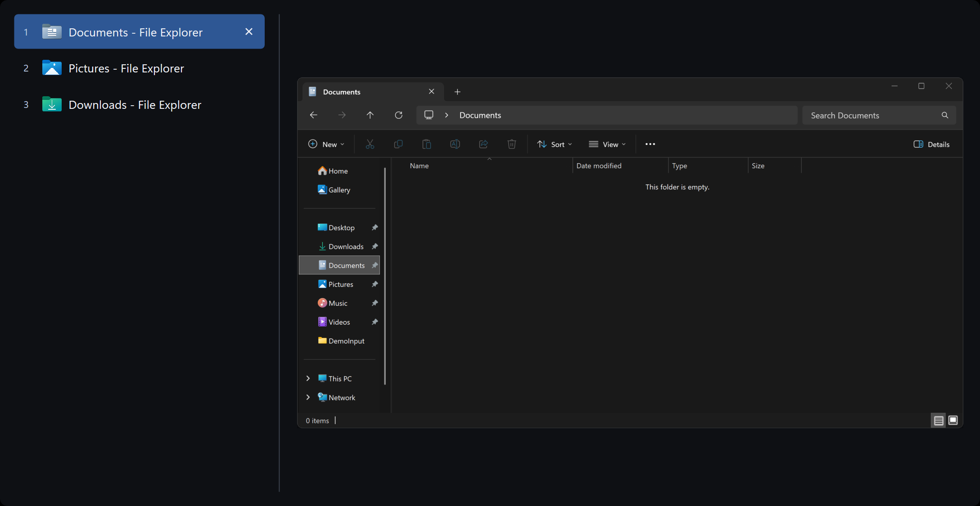Select Network in navigation pane
Viewport: 980px width, 506px height.
point(339,398)
